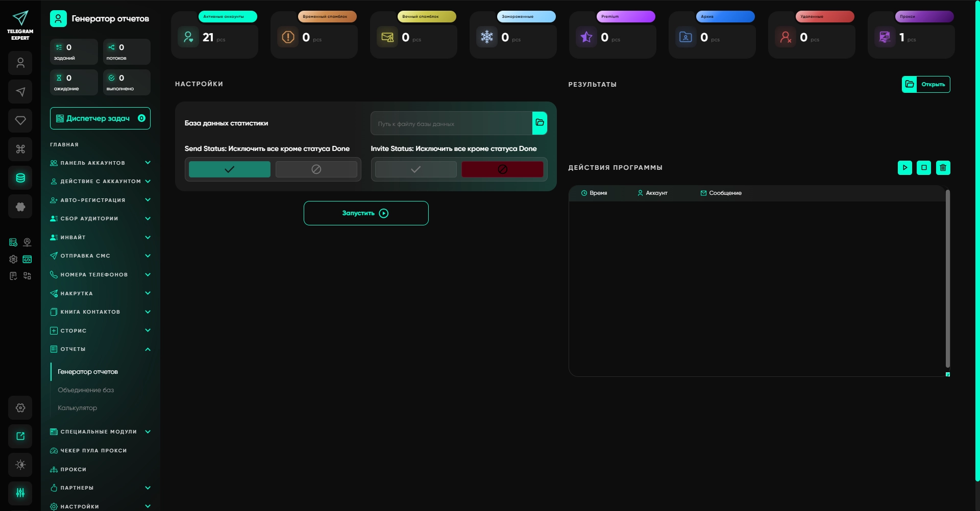Viewport: 980px width, 511px height.
Task: Open the Калькулятор submenu item
Action: coord(77,408)
